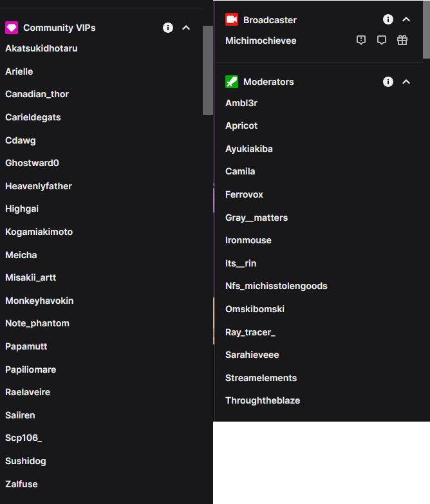The image size is (430, 504).
Task: Click the pink Community VIPs gem badge
Action: pos(12,28)
